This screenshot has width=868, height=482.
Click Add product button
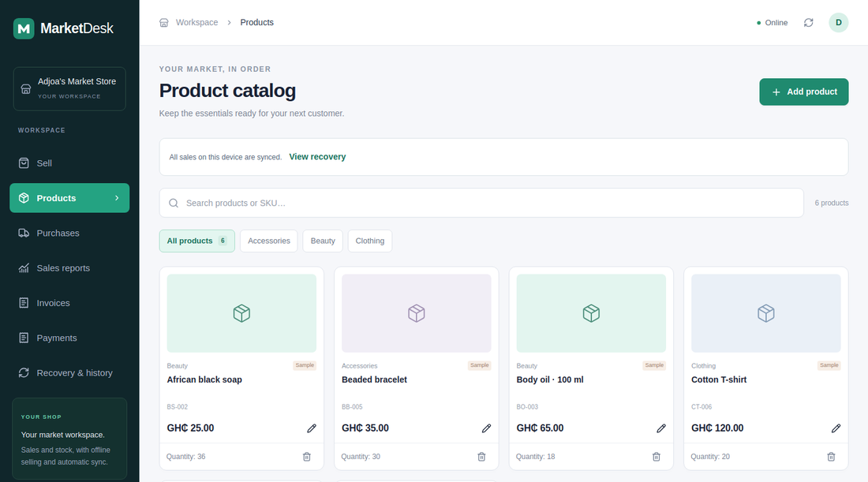(804, 92)
